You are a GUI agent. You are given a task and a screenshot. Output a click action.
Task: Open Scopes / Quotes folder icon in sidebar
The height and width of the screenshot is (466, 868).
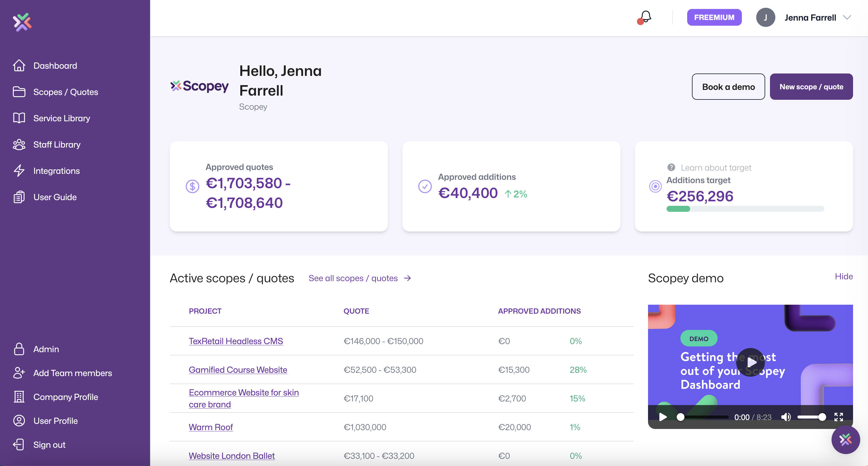[19, 92]
